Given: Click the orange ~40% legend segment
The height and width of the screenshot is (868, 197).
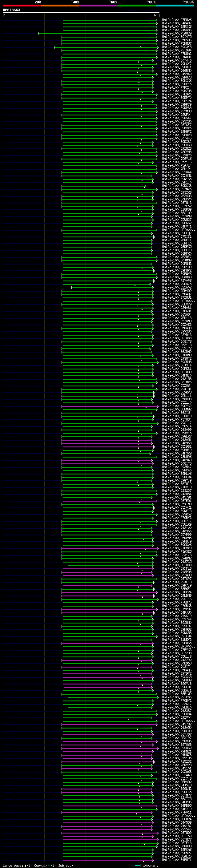Looking at the screenshot, I should pos(60,6).
